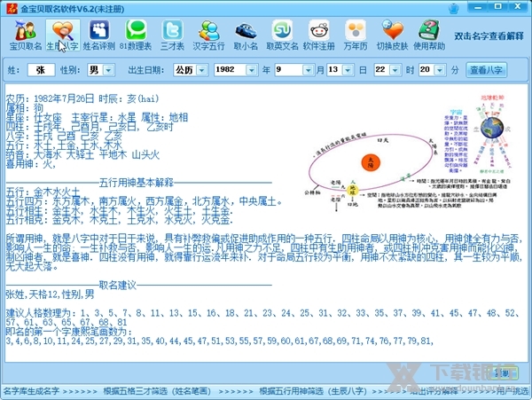Open the 宝贝取名 baby naming tool
Viewport: 532px width, 400px height.
pos(26,34)
